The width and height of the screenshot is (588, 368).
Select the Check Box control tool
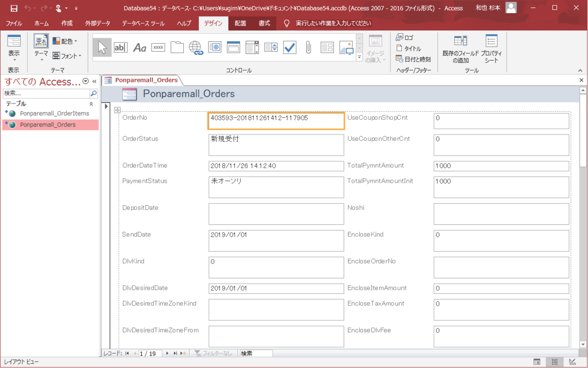pyautogui.click(x=290, y=47)
